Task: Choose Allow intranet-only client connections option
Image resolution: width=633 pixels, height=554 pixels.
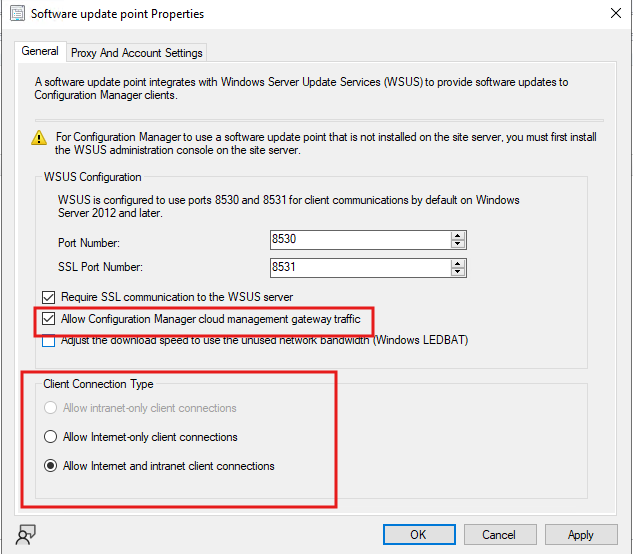Action: click(x=49, y=408)
